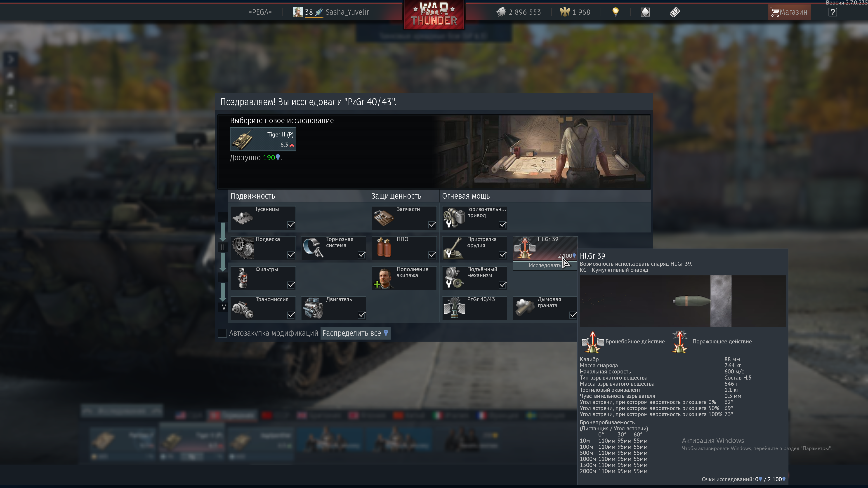Click the War Thunder logo
868x488 pixels.
[x=434, y=15]
